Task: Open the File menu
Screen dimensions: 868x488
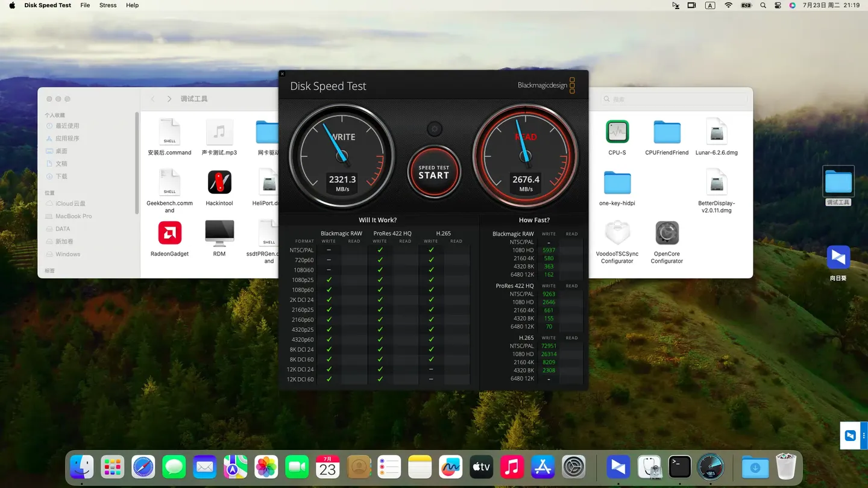Action: (x=85, y=5)
